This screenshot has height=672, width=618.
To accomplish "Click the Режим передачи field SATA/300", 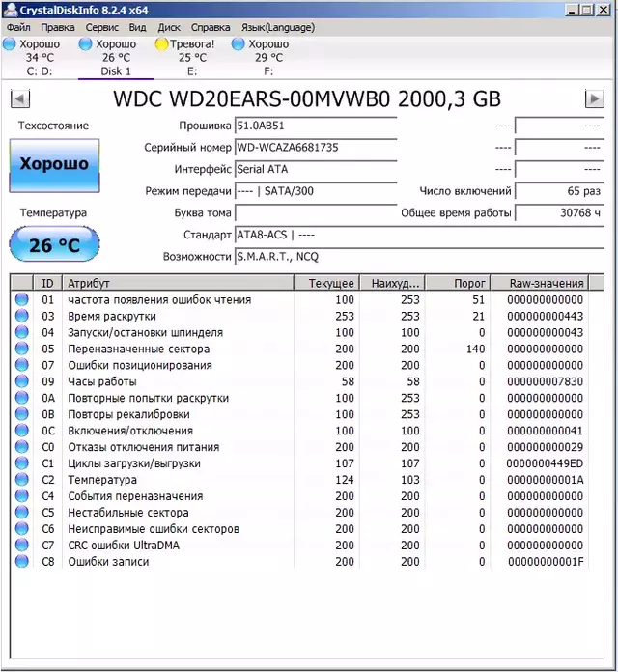I will click(x=316, y=191).
